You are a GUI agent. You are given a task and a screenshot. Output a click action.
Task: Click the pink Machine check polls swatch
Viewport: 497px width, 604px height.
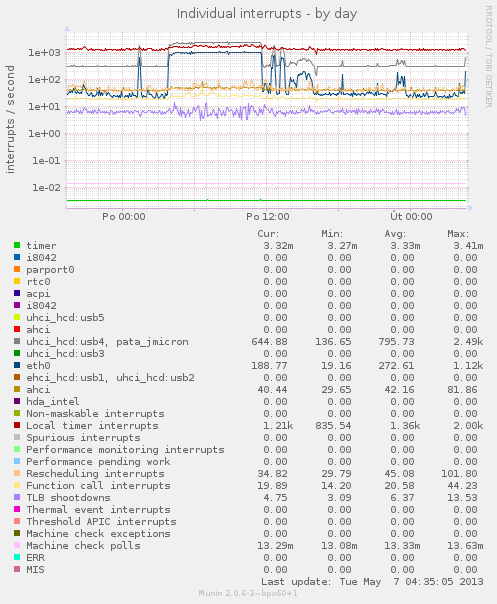(17, 545)
